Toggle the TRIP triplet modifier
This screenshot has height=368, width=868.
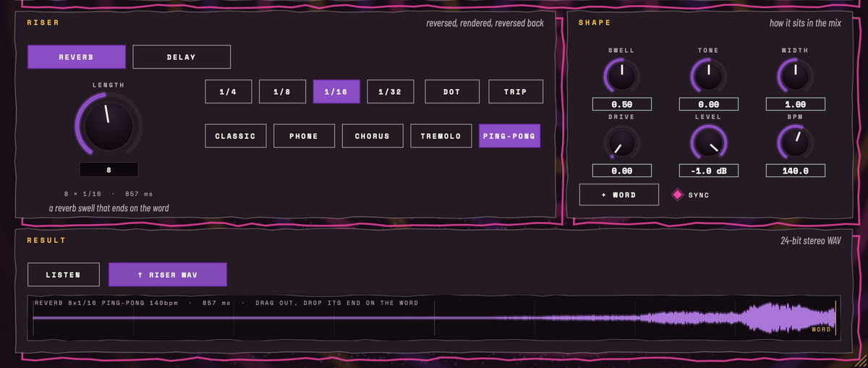tap(516, 92)
